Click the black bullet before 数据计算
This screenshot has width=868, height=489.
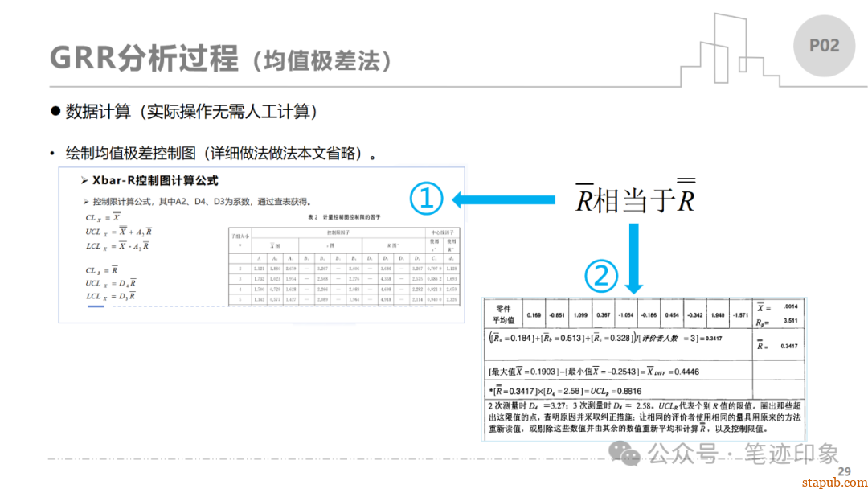(x=55, y=111)
